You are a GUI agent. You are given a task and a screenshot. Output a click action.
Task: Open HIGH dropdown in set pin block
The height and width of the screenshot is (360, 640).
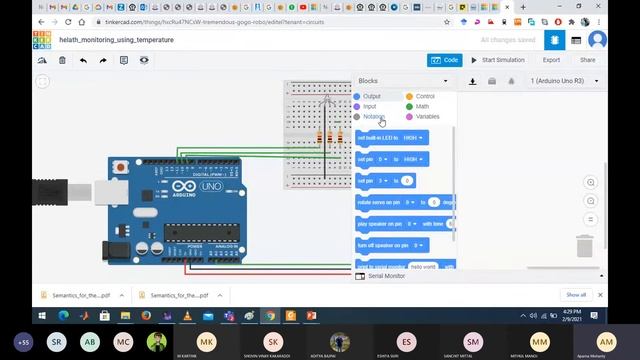413,159
